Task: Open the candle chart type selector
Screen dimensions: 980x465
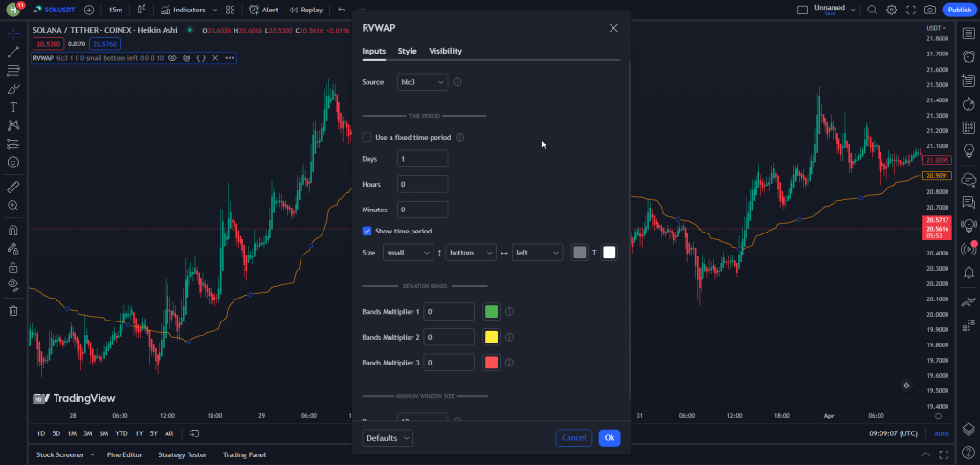Action: [142, 10]
